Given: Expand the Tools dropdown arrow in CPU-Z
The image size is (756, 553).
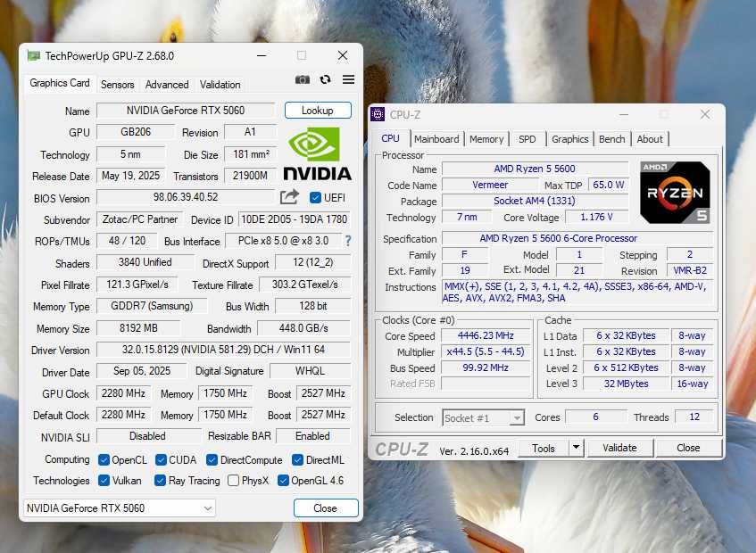Looking at the screenshot, I should (576, 448).
